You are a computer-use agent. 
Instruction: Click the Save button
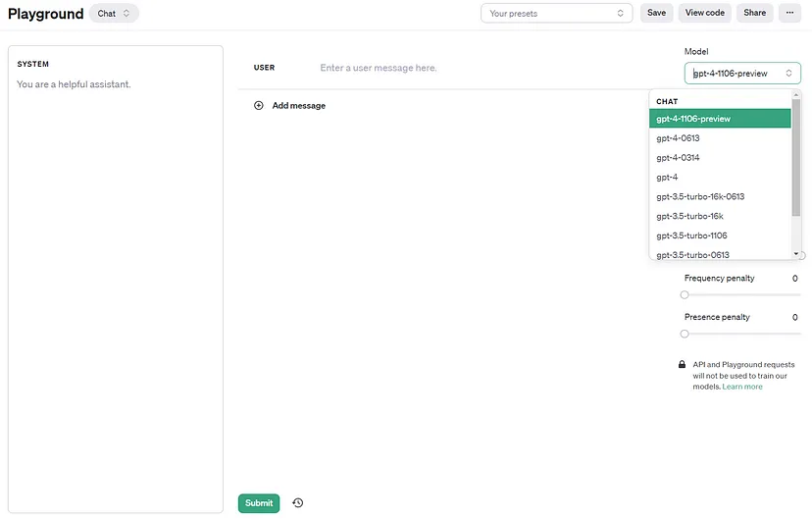click(656, 14)
